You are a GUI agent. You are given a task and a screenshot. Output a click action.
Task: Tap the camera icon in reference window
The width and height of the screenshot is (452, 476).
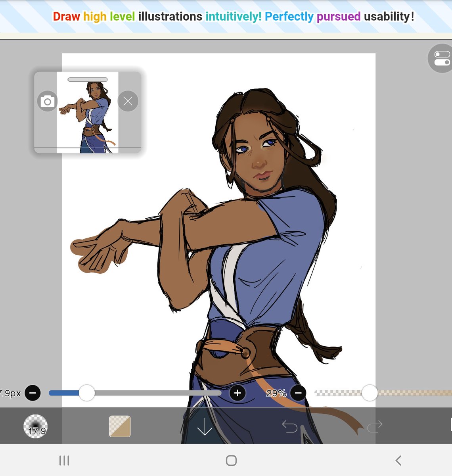[x=48, y=102]
